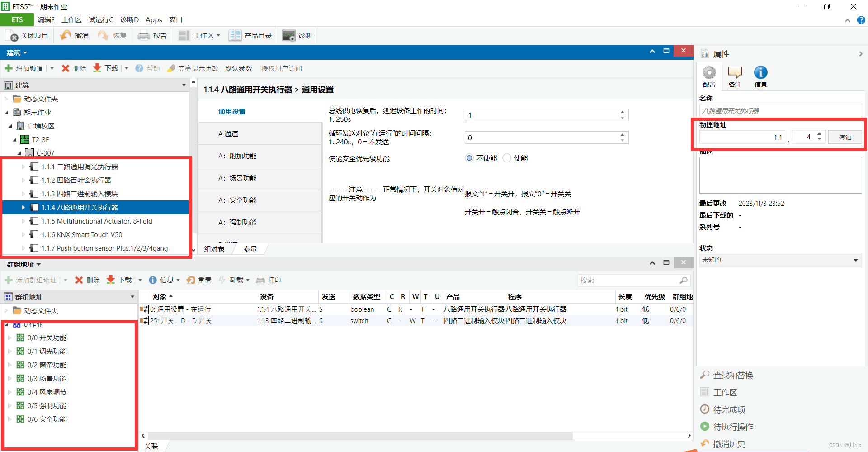Open the 备注 comments icon
Image resolution: width=868 pixels, height=452 pixels.
pos(735,73)
